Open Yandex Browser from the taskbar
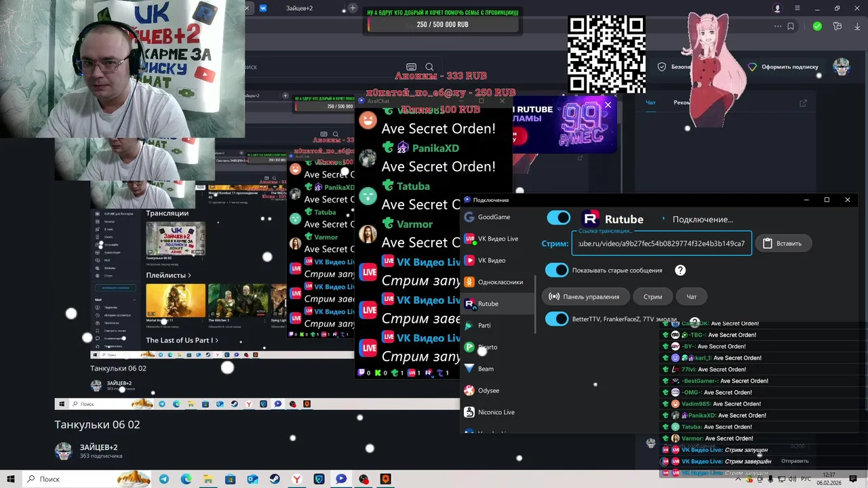Viewport: 868px width, 488px height. pyautogui.click(x=297, y=479)
